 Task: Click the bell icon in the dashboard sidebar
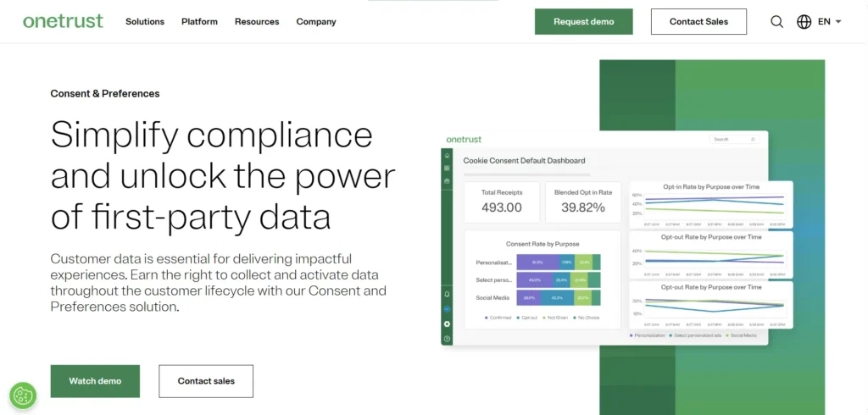tap(447, 295)
